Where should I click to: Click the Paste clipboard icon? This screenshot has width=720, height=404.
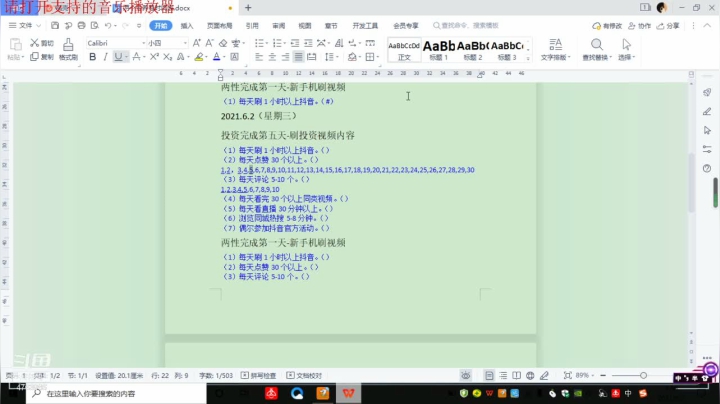click(x=16, y=45)
